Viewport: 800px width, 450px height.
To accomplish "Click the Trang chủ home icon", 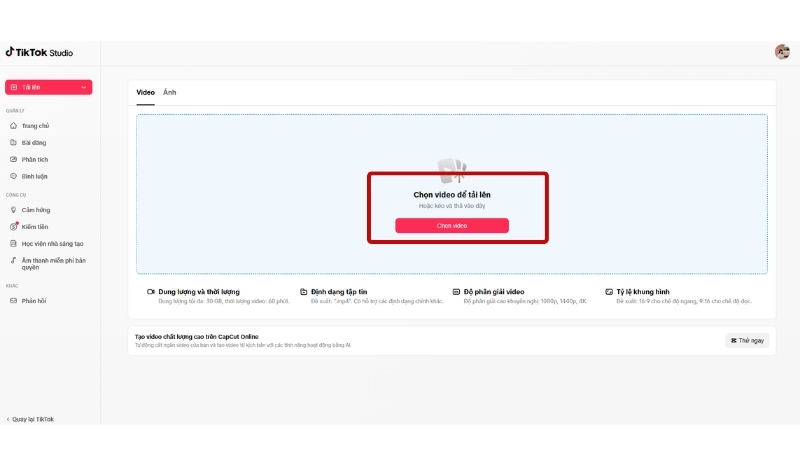I will point(13,126).
